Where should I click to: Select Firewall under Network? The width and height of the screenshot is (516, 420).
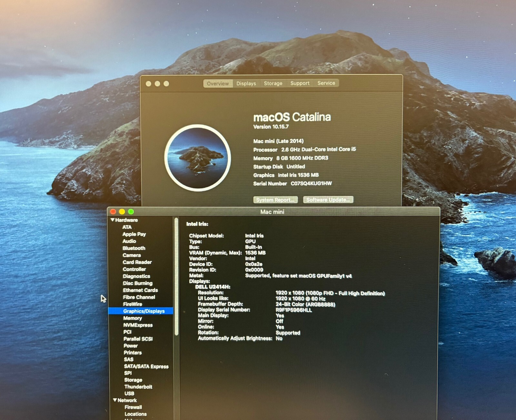(133, 407)
